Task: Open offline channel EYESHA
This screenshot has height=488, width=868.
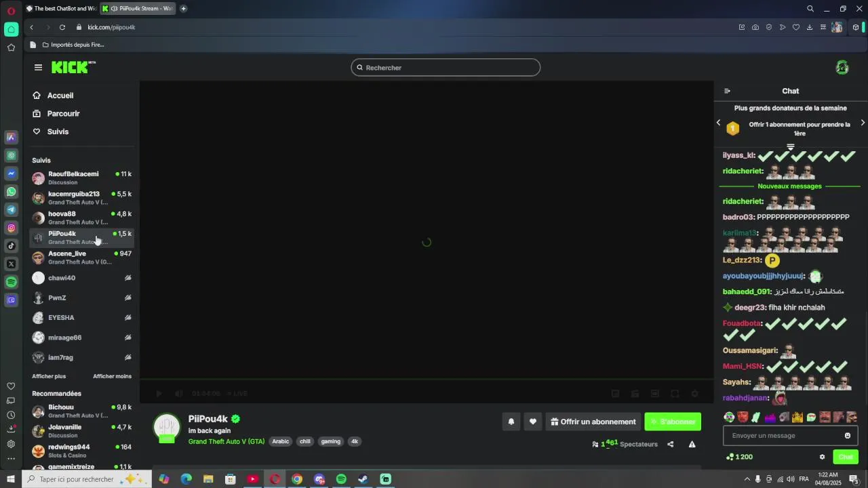Action: [82, 317]
